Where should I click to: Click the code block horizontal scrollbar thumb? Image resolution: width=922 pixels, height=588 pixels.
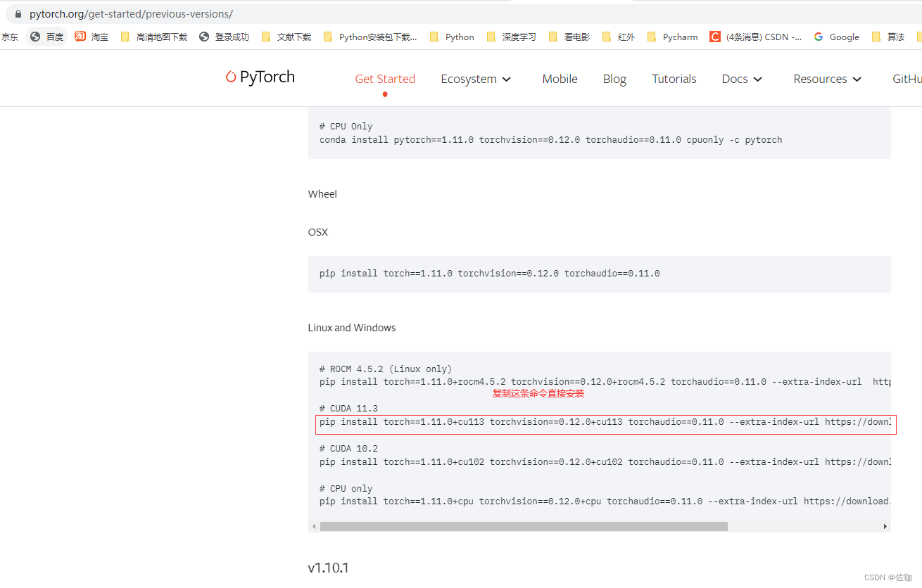[x=524, y=526]
